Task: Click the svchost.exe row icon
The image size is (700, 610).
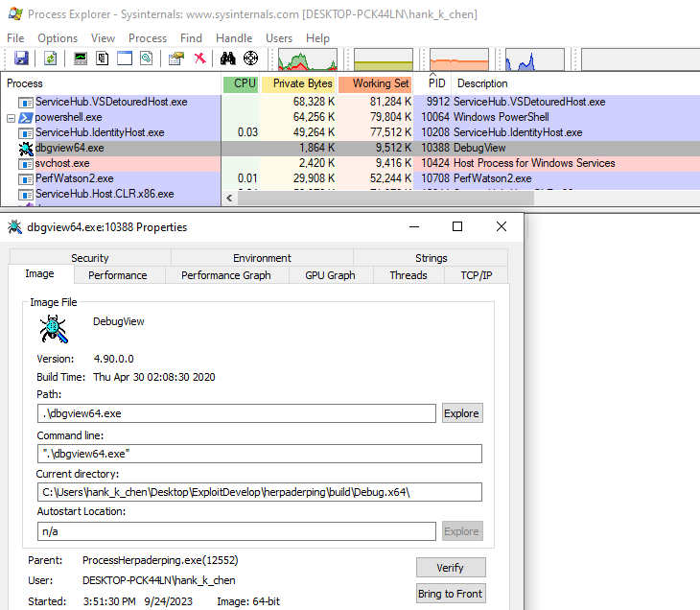Action: (x=26, y=164)
